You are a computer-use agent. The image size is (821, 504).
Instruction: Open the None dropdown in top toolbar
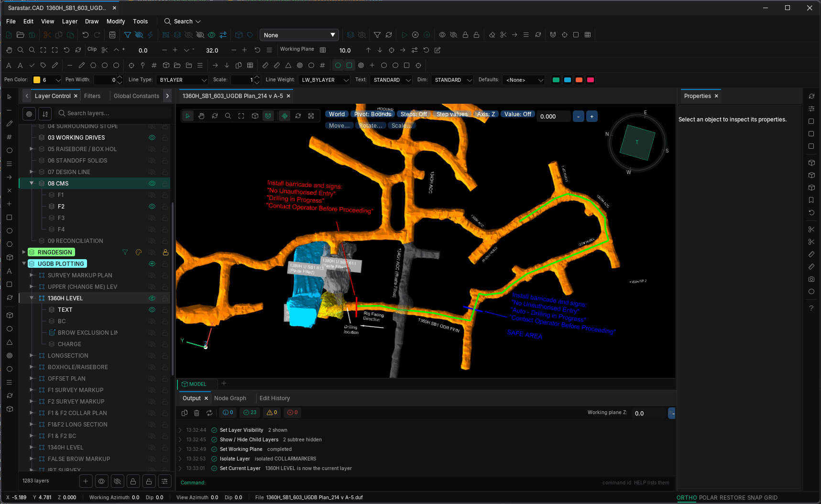(x=299, y=35)
